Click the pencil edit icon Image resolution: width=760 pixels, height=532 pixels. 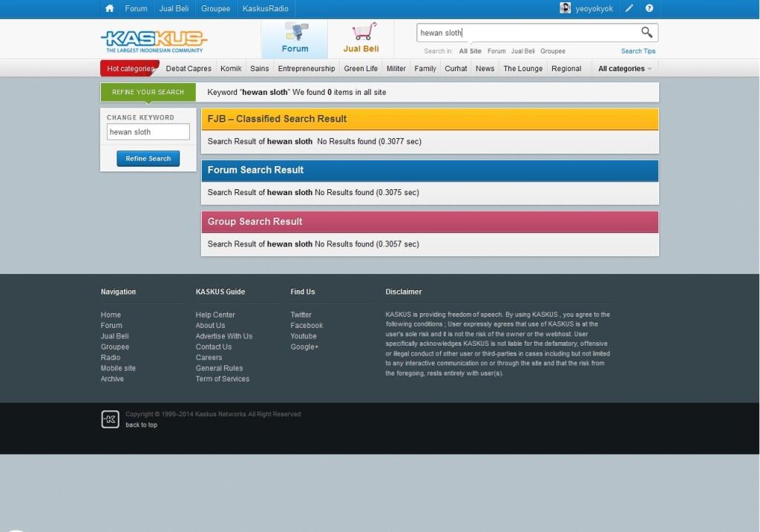[629, 8]
